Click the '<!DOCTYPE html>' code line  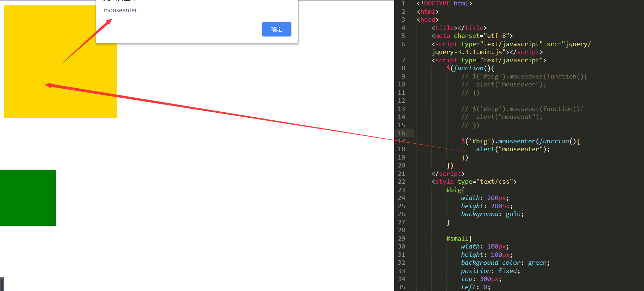[444, 3]
